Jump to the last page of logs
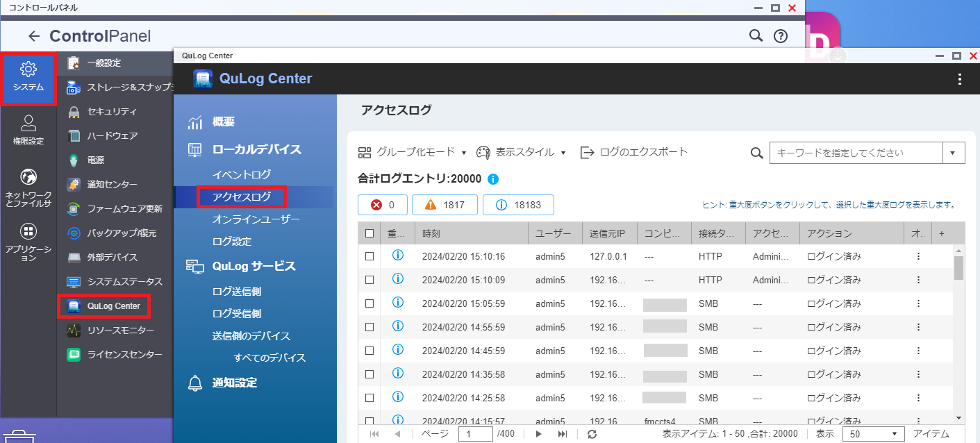Viewport: 980px width, 443px height. pos(563,434)
